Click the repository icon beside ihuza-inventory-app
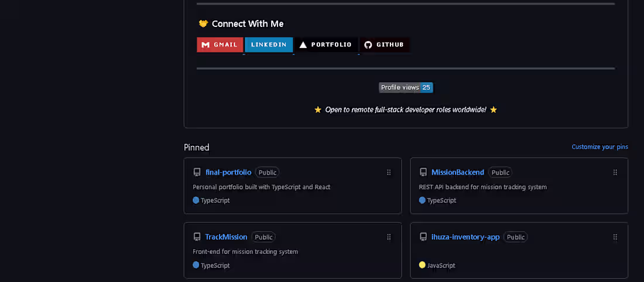This screenshot has width=644, height=282. (x=423, y=237)
